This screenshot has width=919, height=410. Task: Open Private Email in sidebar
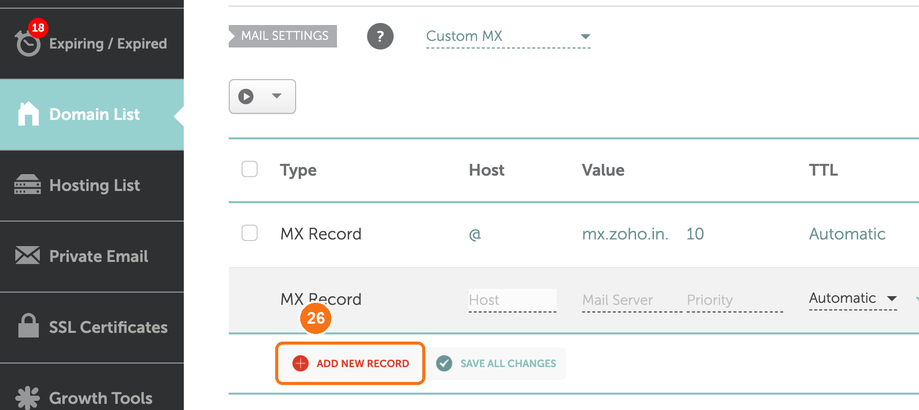[91, 256]
